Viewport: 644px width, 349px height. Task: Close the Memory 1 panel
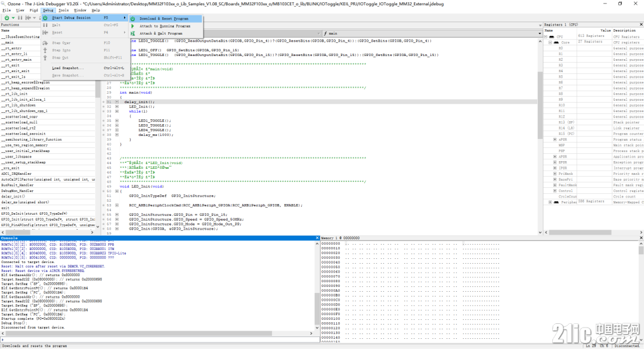pyautogui.click(x=640, y=238)
